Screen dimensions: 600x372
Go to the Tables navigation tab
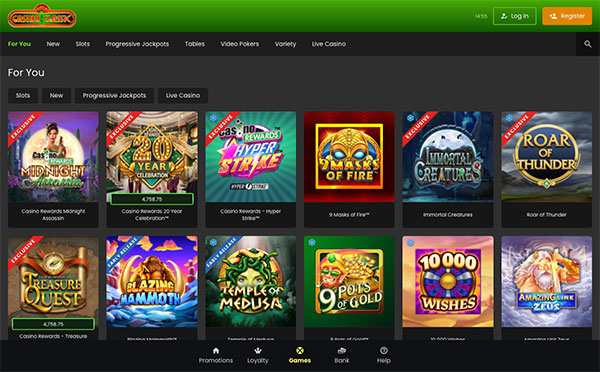pyautogui.click(x=195, y=44)
